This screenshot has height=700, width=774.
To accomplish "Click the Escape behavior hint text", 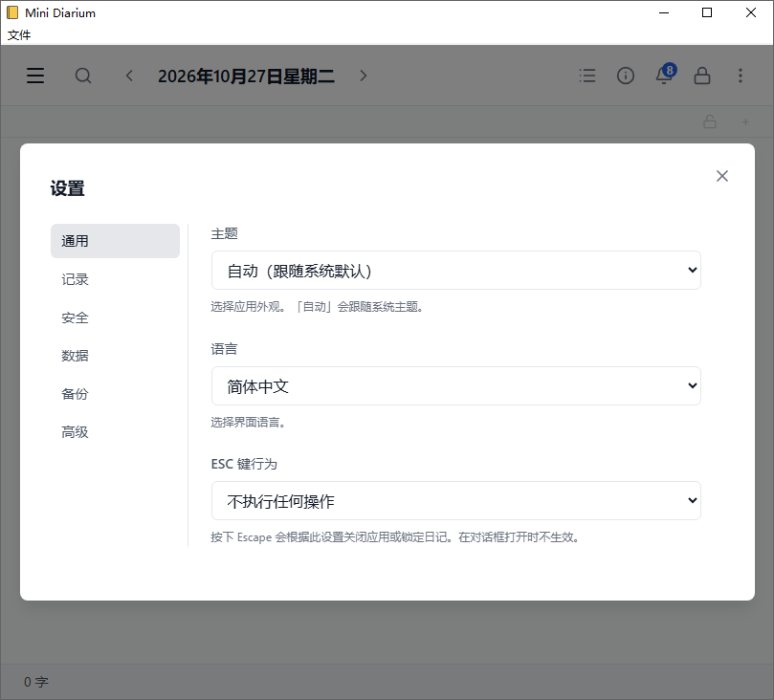I will (395, 536).
